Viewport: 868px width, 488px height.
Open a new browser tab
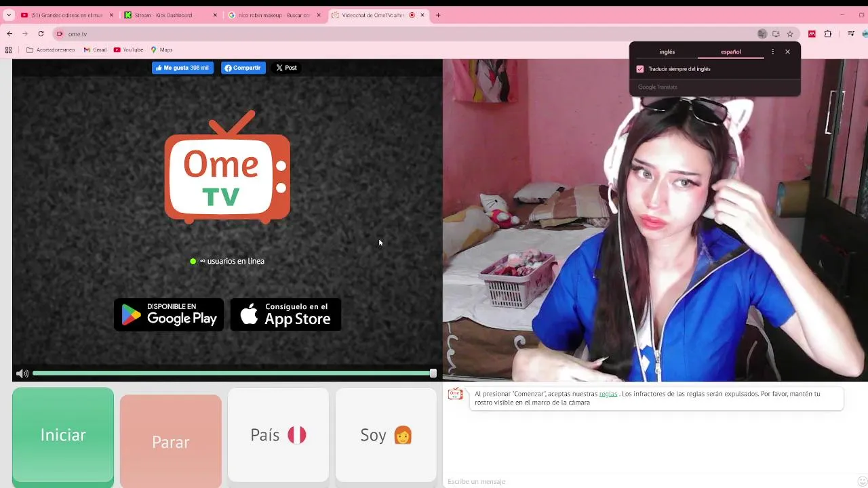(438, 15)
